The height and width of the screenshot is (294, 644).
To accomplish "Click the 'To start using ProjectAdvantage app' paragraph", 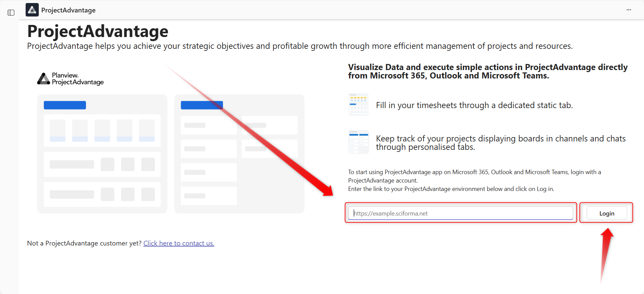I will pos(475,181).
